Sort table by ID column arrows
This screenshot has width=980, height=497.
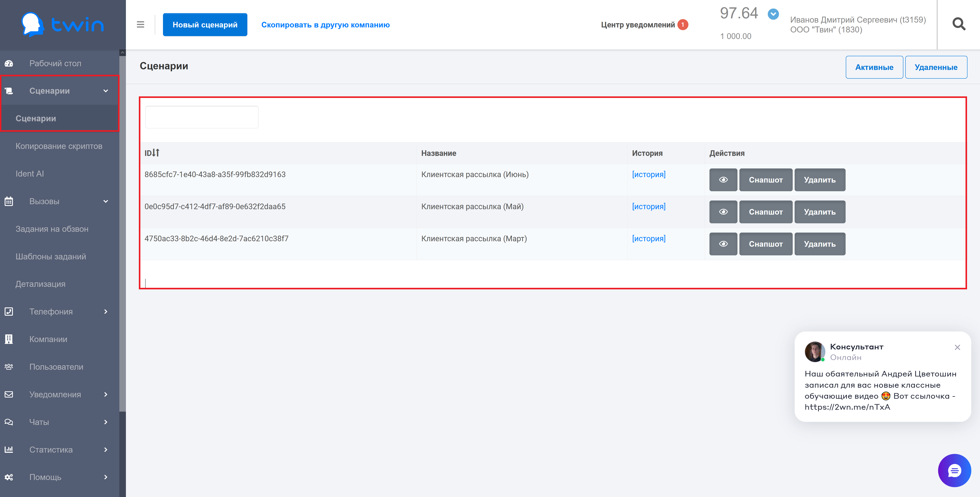155,153
